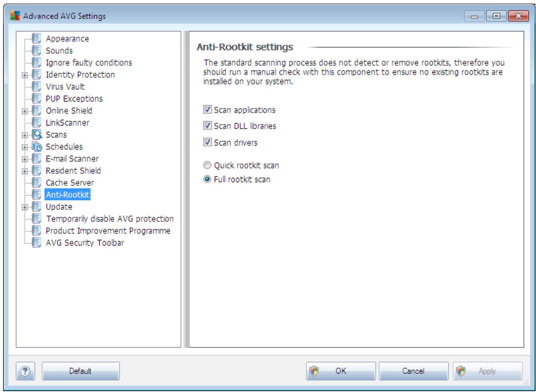Restore settings with the Default button

81,370
